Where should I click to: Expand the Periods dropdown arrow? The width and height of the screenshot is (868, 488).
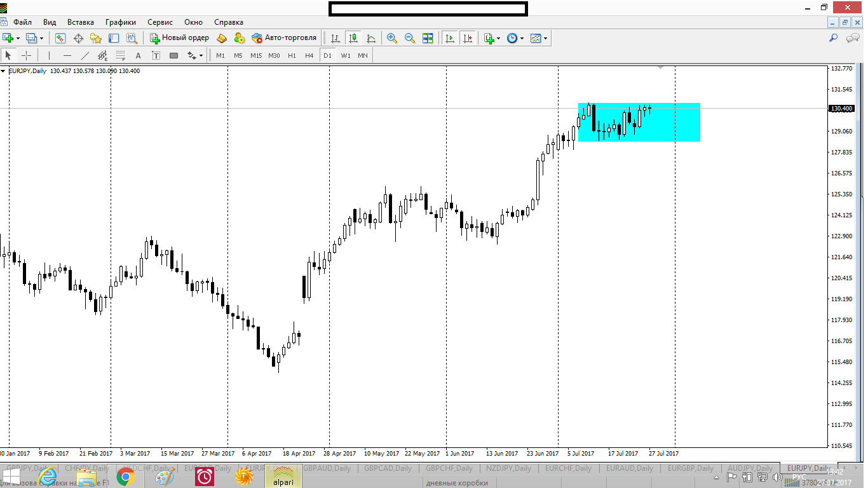pyautogui.click(x=522, y=38)
